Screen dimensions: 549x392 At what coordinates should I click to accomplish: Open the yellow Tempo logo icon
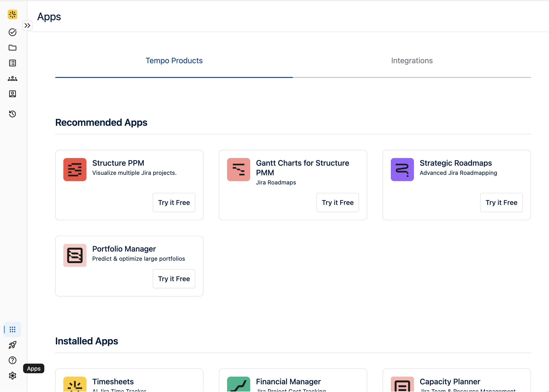click(12, 14)
